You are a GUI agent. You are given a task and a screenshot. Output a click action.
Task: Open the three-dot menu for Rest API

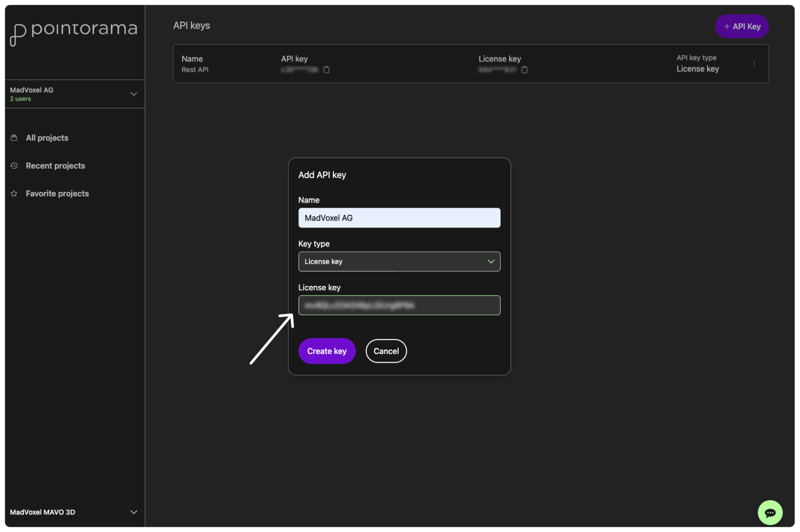pos(754,64)
